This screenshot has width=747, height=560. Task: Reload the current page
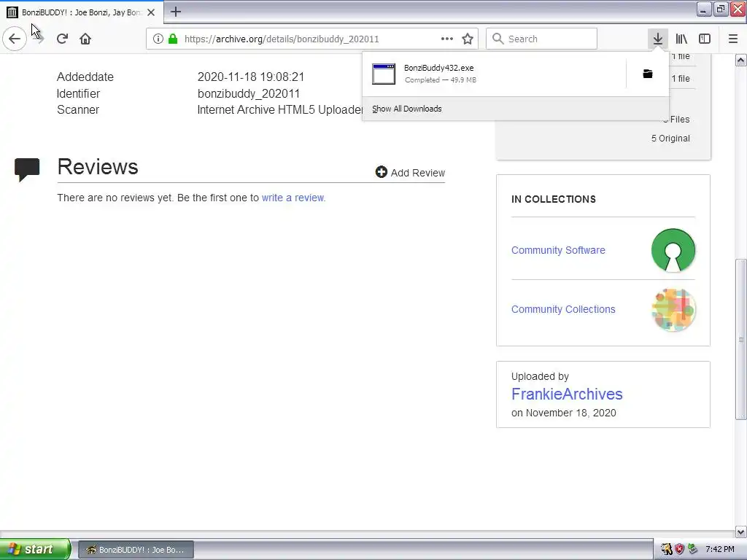pyautogui.click(x=62, y=39)
